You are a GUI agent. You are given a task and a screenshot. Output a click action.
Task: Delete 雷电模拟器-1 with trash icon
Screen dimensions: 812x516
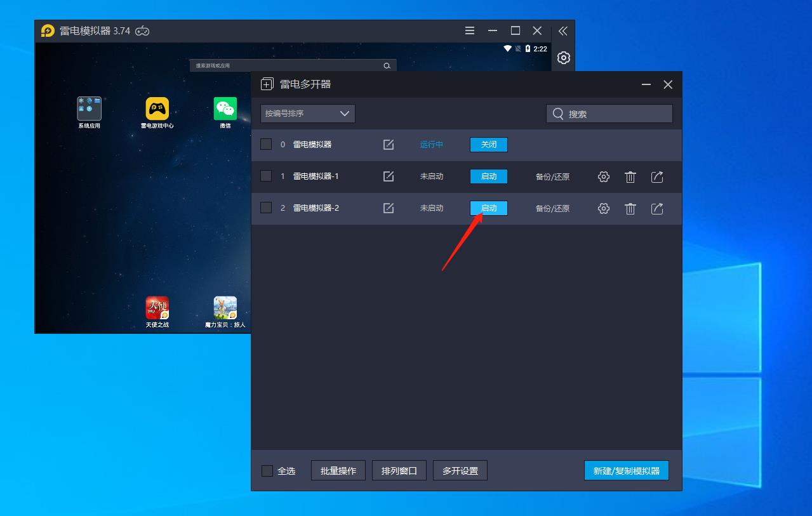(x=630, y=177)
